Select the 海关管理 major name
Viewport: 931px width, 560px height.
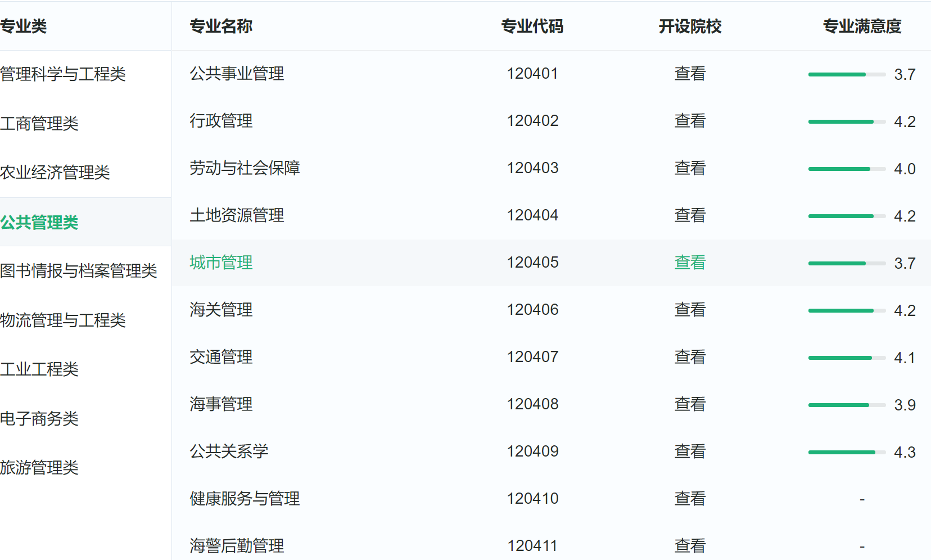pyautogui.click(x=220, y=309)
